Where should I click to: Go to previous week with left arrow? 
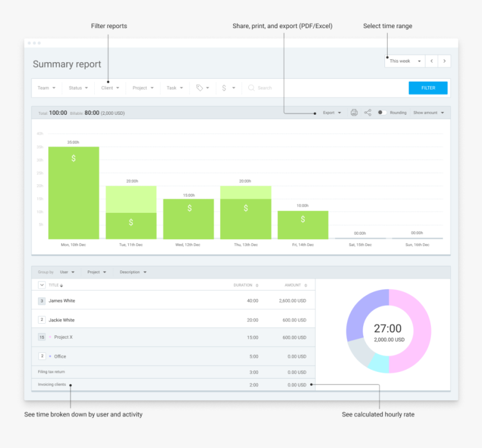(x=432, y=61)
